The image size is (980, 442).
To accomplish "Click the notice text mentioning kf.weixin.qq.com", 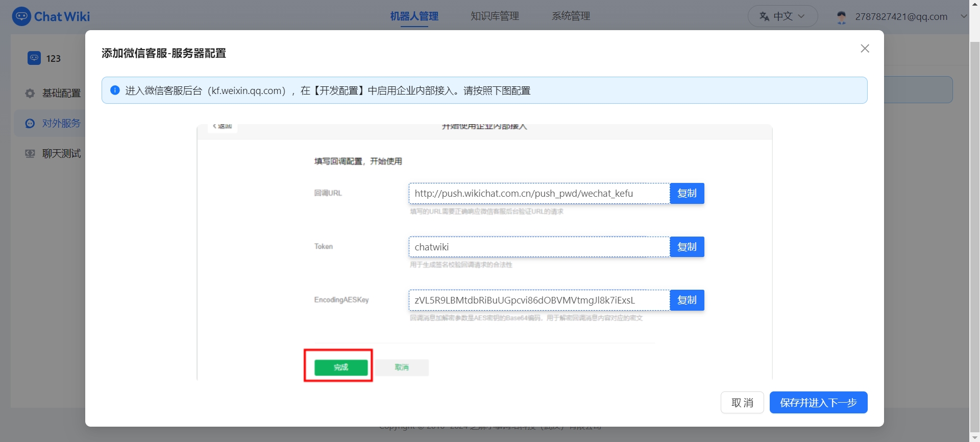I will point(328,90).
